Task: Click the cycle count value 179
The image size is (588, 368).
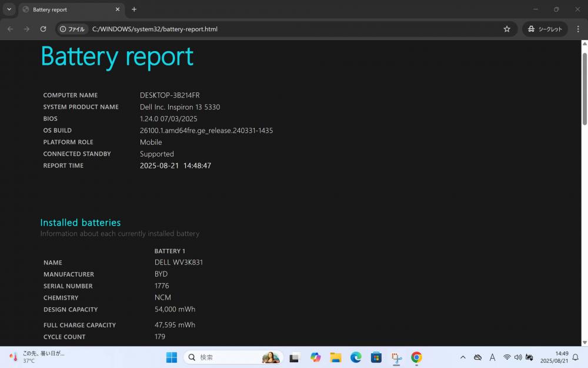Action: [160, 336]
